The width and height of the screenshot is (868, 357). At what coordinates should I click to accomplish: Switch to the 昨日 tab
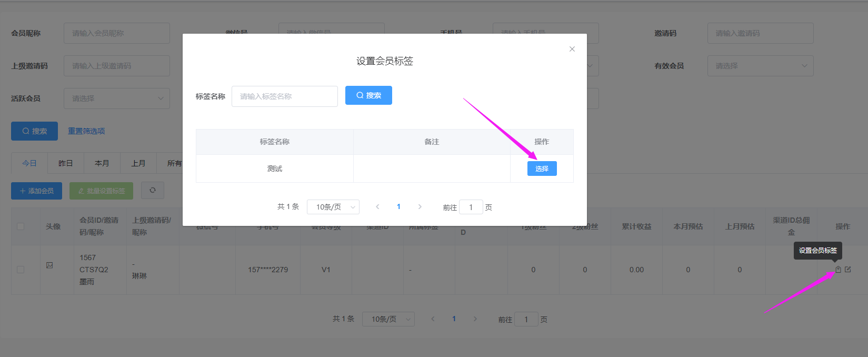point(66,163)
